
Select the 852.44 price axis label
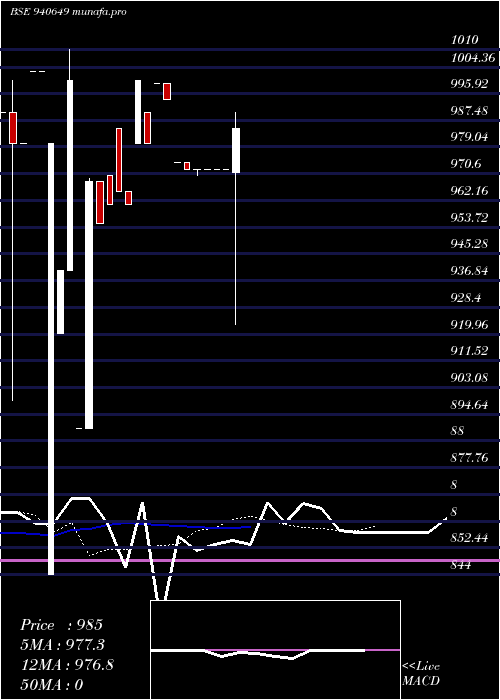(x=469, y=538)
